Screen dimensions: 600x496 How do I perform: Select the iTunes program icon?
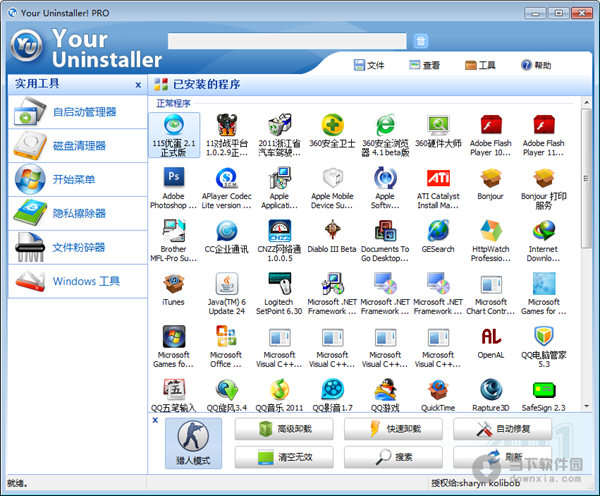[x=173, y=290]
